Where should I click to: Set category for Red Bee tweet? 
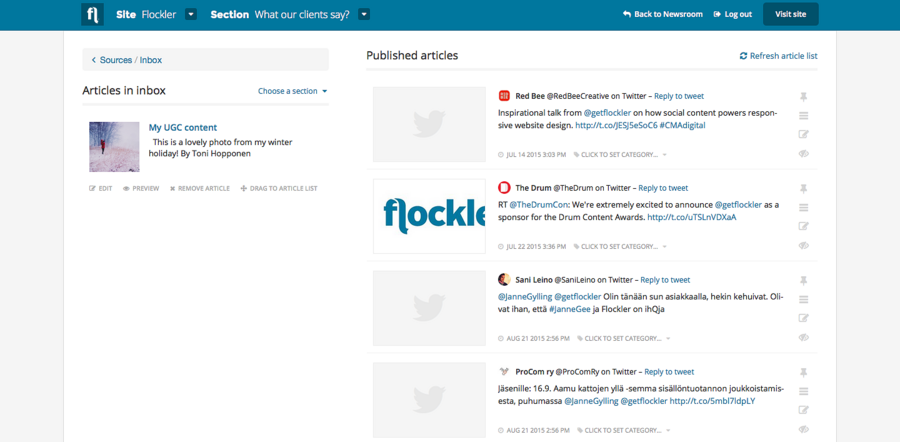coord(620,154)
